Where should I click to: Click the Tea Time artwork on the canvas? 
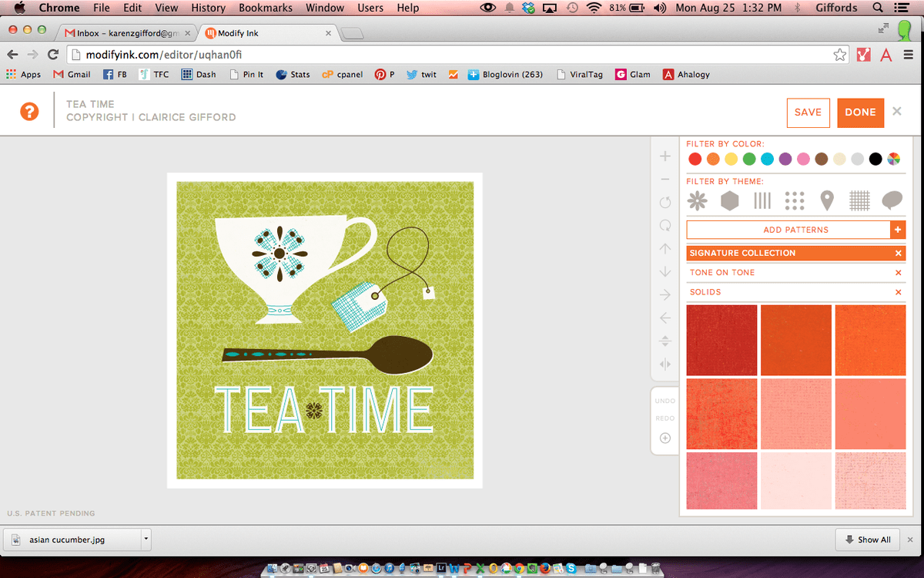click(325, 331)
